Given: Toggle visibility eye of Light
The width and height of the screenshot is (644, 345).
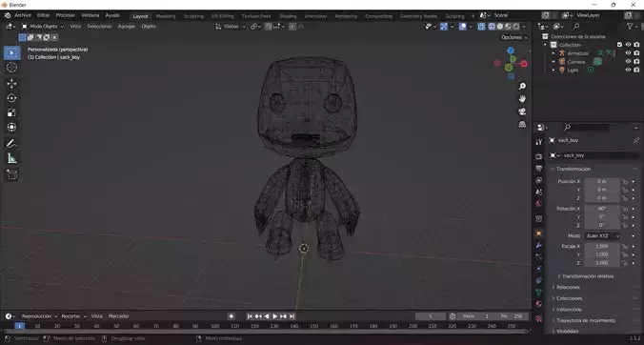Looking at the screenshot, I should click(628, 70).
